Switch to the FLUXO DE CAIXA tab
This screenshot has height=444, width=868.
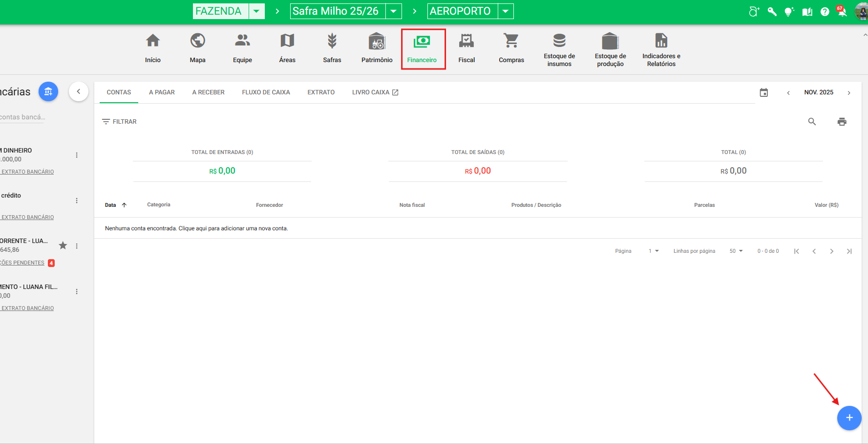point(266,92)
